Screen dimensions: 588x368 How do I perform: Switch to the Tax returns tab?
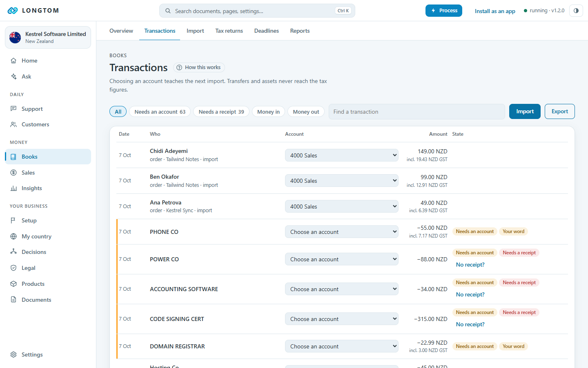[229, 31]
